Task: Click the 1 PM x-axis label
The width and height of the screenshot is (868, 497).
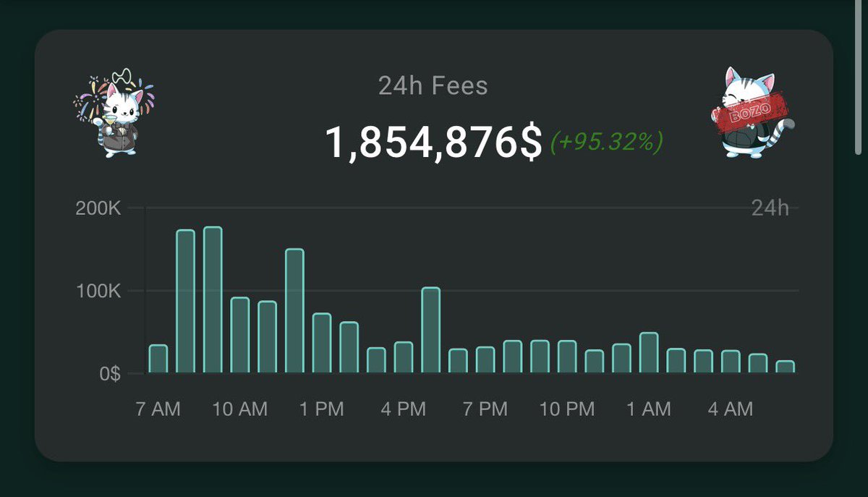Action: click(322, 409)
